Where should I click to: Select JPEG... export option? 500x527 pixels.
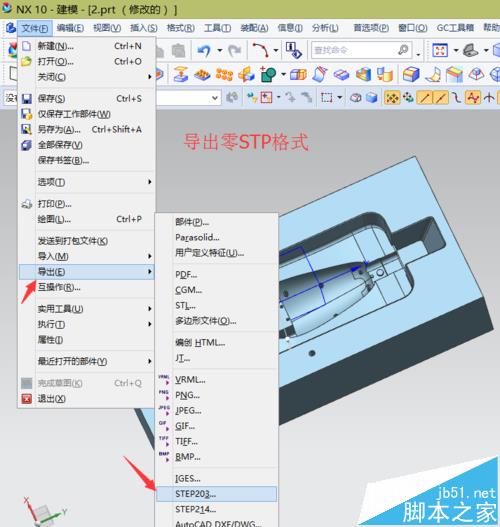pyautogui.click(x=217, y=410)
